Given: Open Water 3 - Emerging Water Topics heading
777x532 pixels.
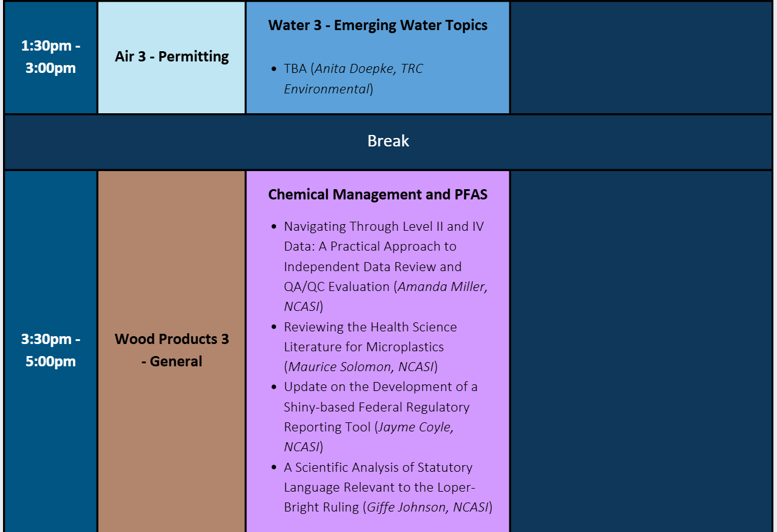Looking at the screenshot, I should point(378,25).
